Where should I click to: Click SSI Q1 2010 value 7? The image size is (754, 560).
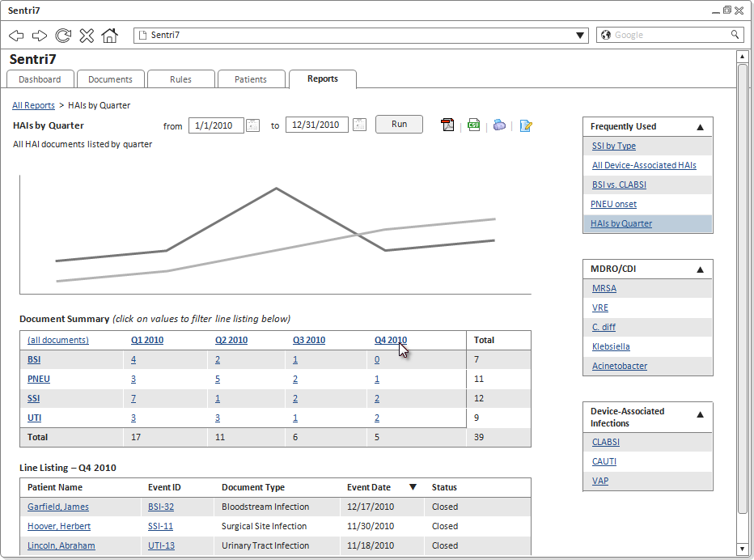coord(133,398)
